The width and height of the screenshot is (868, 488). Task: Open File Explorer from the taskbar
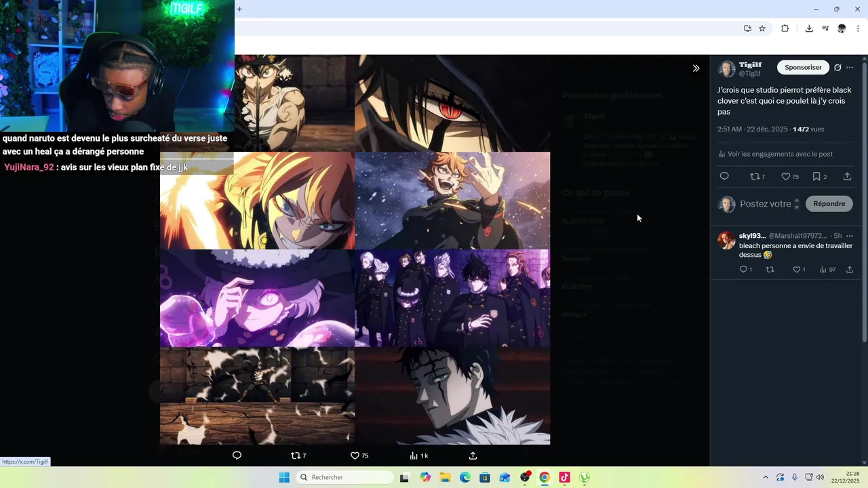click(445, 477)
